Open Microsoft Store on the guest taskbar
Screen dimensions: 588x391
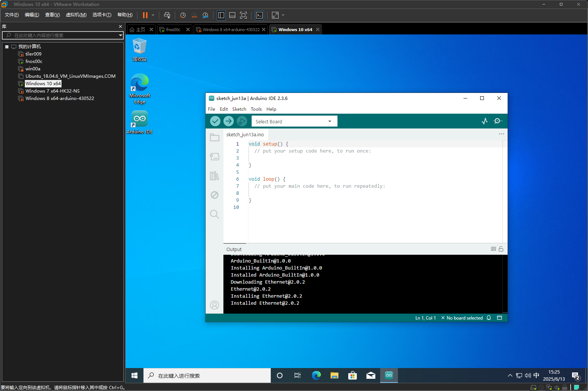click(x=352, y=375)
